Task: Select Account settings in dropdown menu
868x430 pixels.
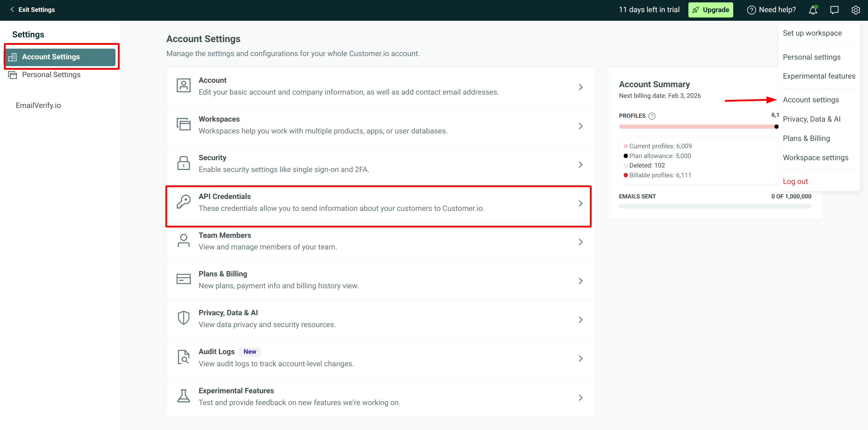Action: 811,100
